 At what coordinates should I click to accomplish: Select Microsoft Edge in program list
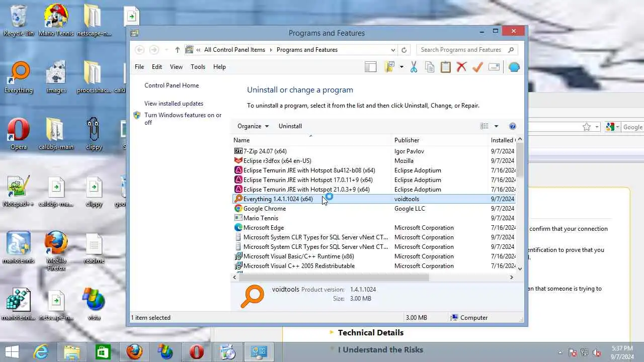pos(374,228)
